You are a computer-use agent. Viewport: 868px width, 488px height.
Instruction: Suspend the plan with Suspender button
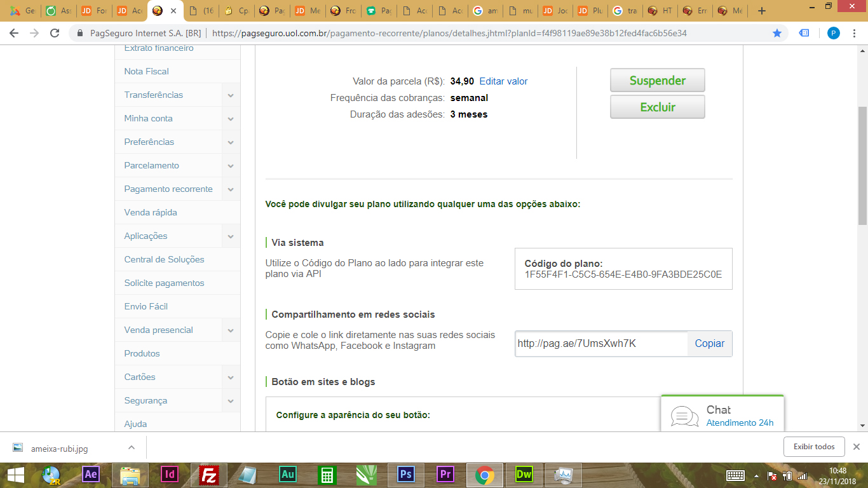pos(658,81)
